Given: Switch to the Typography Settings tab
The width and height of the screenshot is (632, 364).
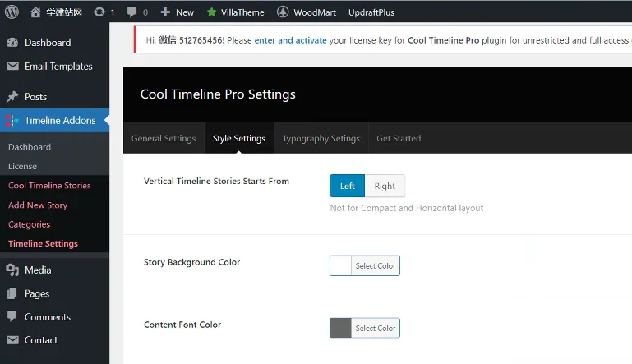Looking at the screenshot, I should 321,138.
